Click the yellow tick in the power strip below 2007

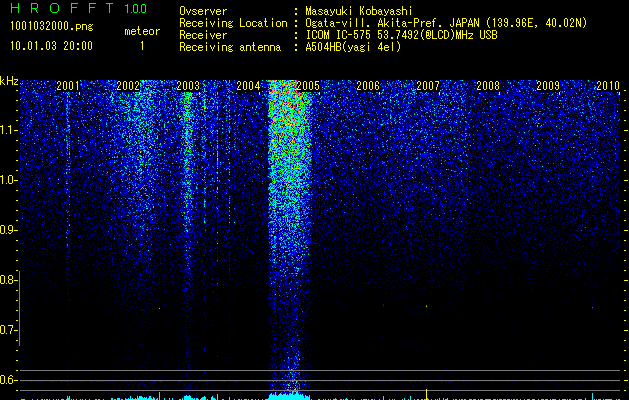pyautogui.click(x=426, y=394)
